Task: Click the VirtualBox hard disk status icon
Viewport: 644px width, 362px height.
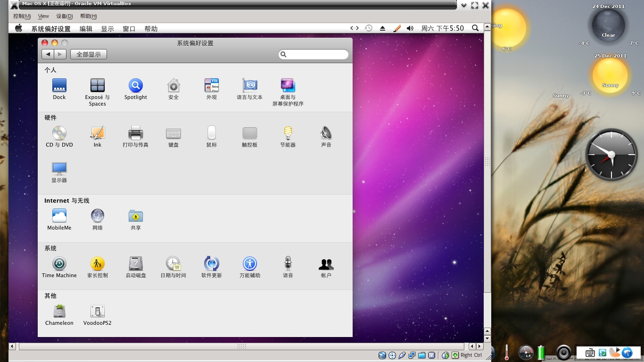Action: [382, 355]
